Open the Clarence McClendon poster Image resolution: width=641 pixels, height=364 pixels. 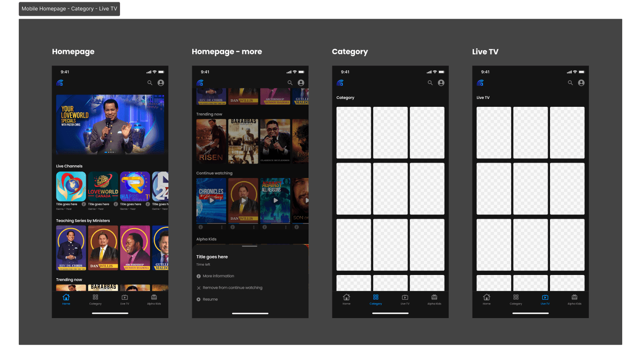coord(275,141)
